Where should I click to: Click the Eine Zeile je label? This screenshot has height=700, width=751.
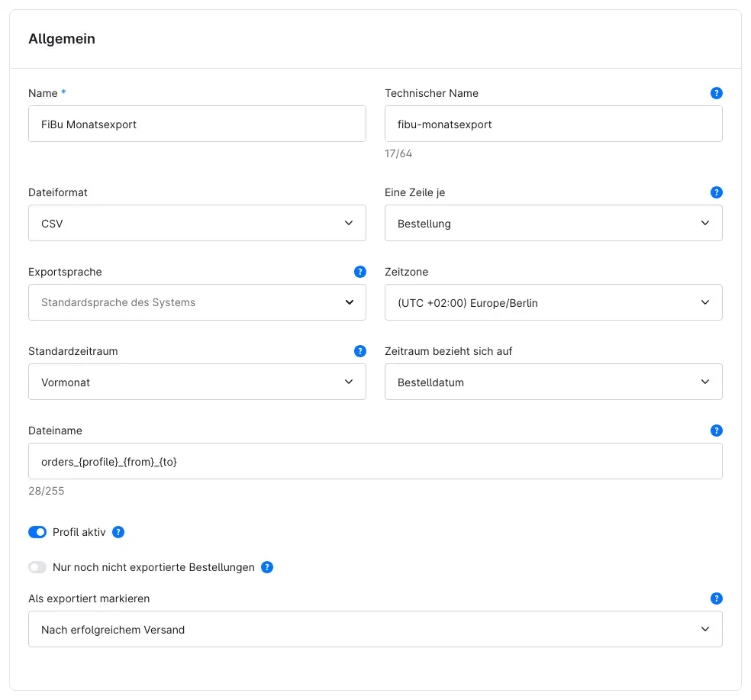(414, 192)
